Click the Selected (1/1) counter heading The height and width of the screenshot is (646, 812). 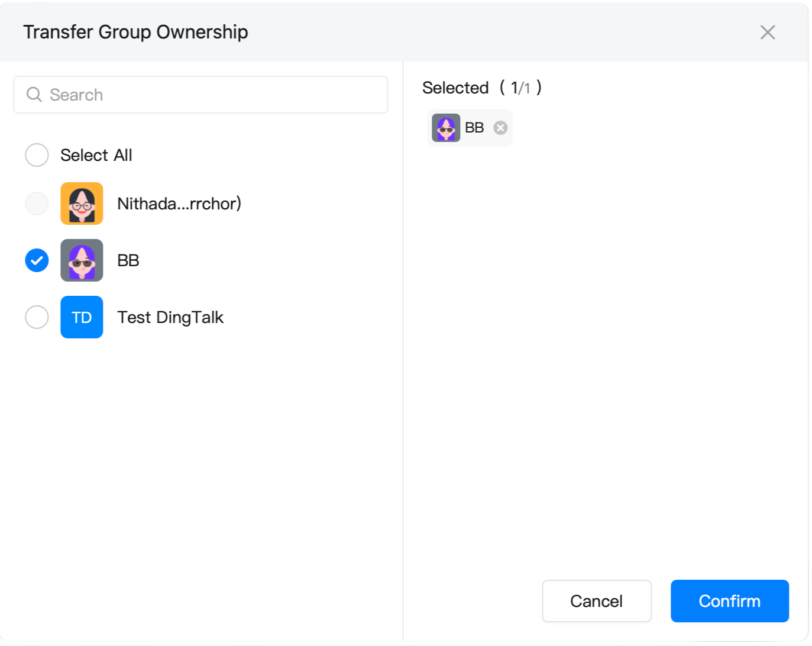(481, 88)
